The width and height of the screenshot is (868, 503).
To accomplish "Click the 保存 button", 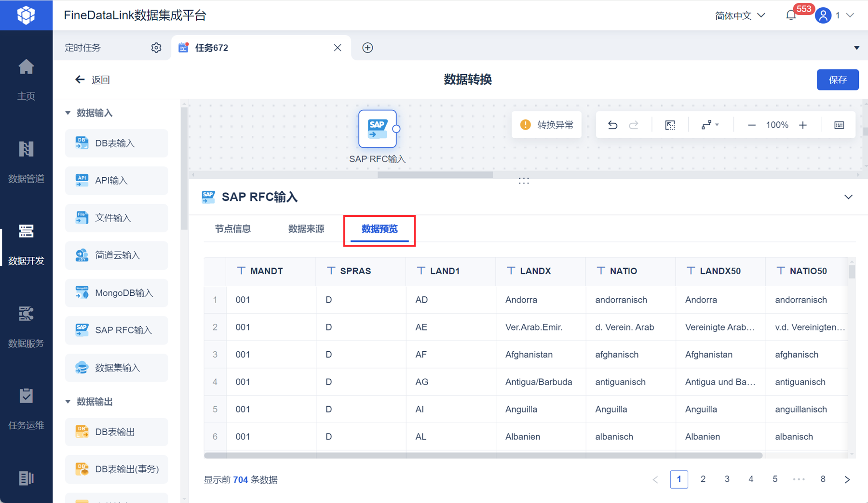I will [x=838, y=79].
